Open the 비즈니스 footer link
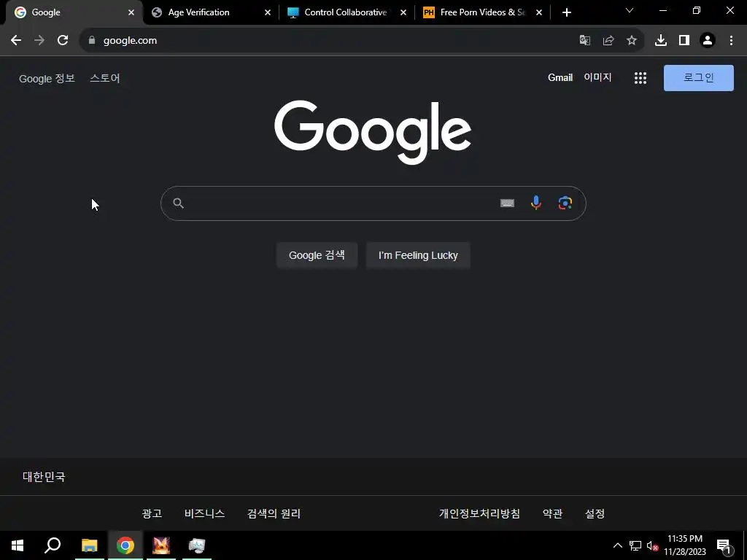Image resolution: width=747 pixels, height=560 pixels. [204, 514]
